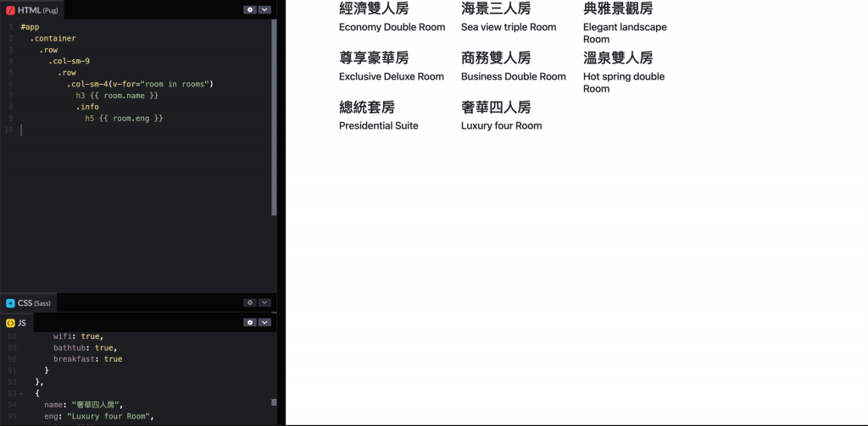
Task: Click the .container code line
Action: (53, 38)
